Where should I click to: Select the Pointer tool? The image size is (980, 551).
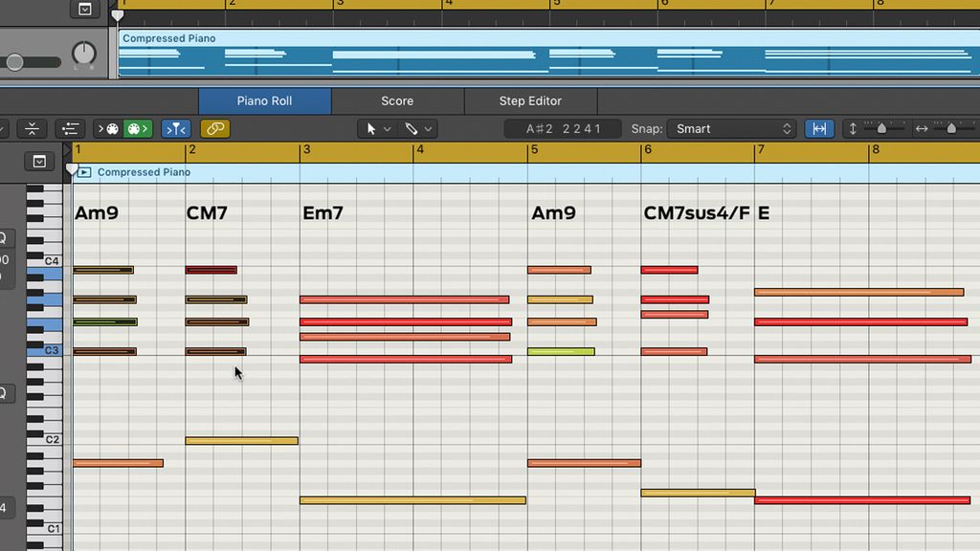pos(370,128)
